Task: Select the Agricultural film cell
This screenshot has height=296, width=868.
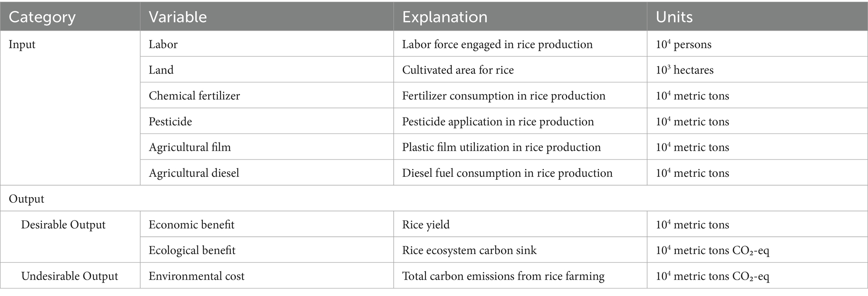Action: [190, 147]
